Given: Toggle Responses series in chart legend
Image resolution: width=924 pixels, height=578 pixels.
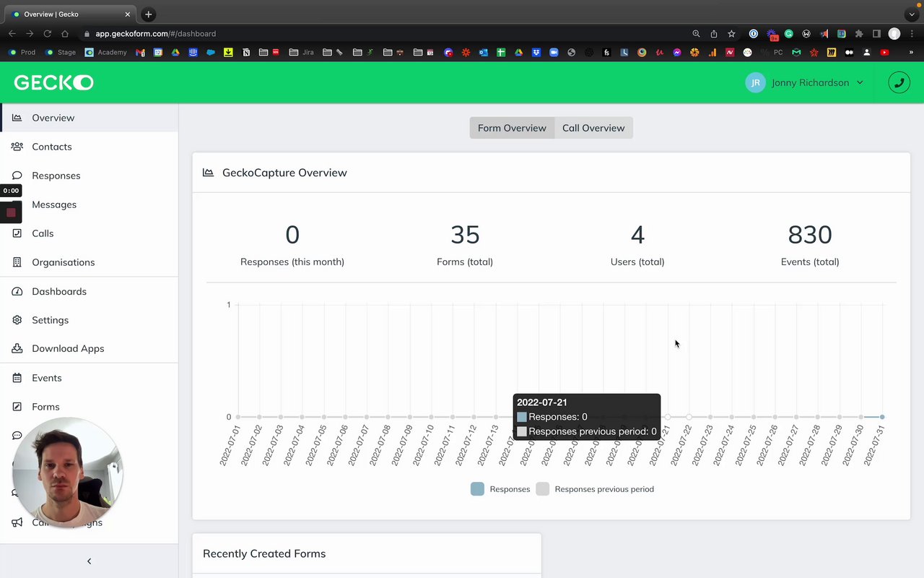Looking at the screenshot, I should coord(502,489).
